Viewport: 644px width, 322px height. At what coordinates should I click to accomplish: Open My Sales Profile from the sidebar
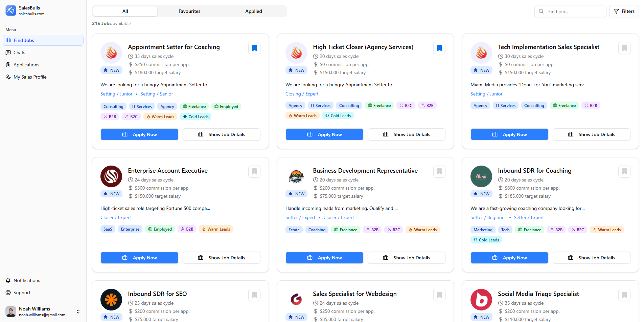30,77
